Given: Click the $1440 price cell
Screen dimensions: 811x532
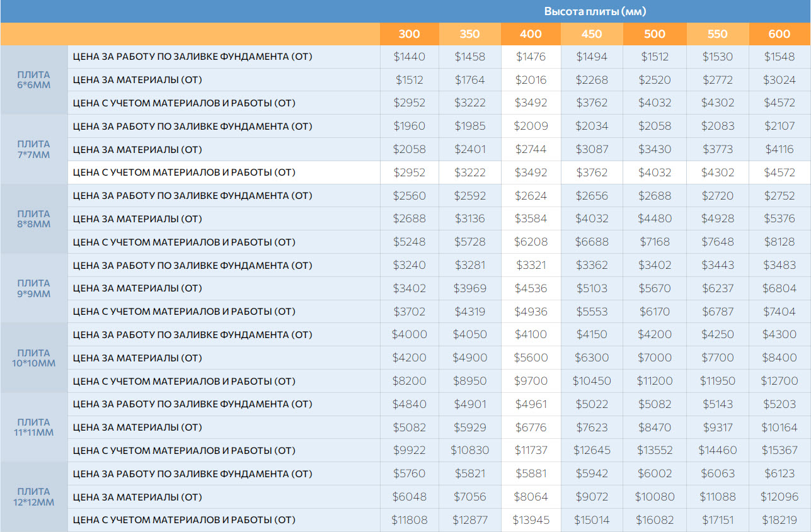Looking at the screenshot, I should 410,57.
